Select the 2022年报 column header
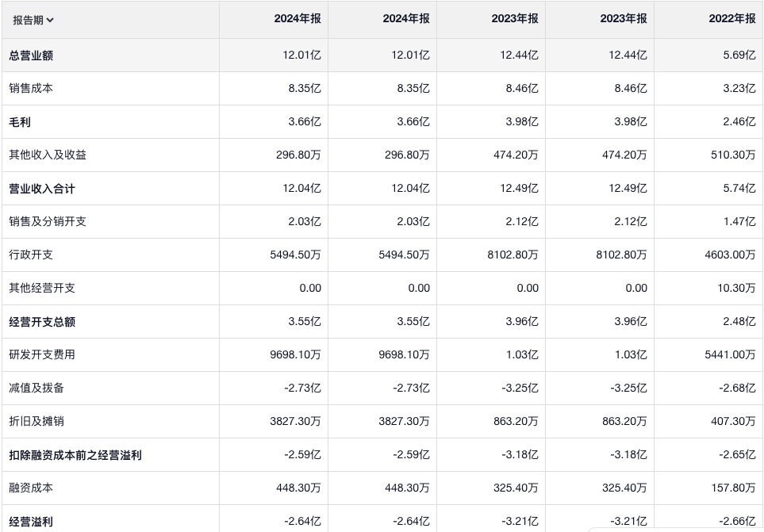This screenshot has height=532, width=764. tap(732, 19)
